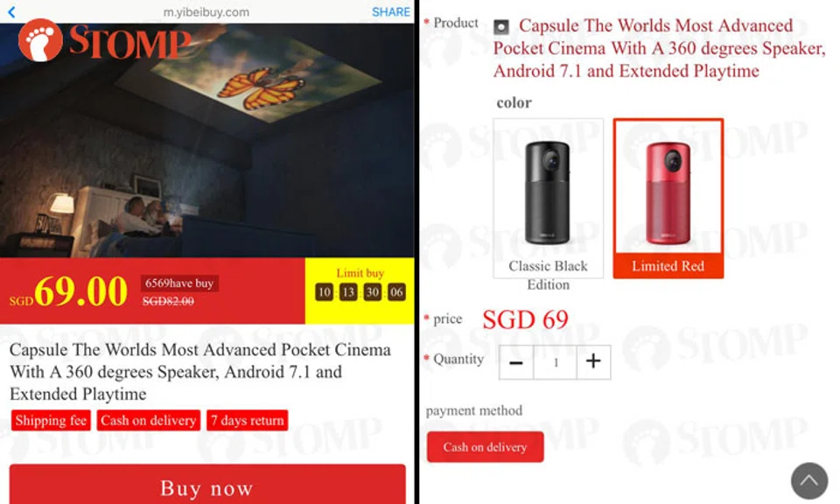Click the butterfly projector product banner image
Screen dimensions: 840x504
(x=207, y=140)
